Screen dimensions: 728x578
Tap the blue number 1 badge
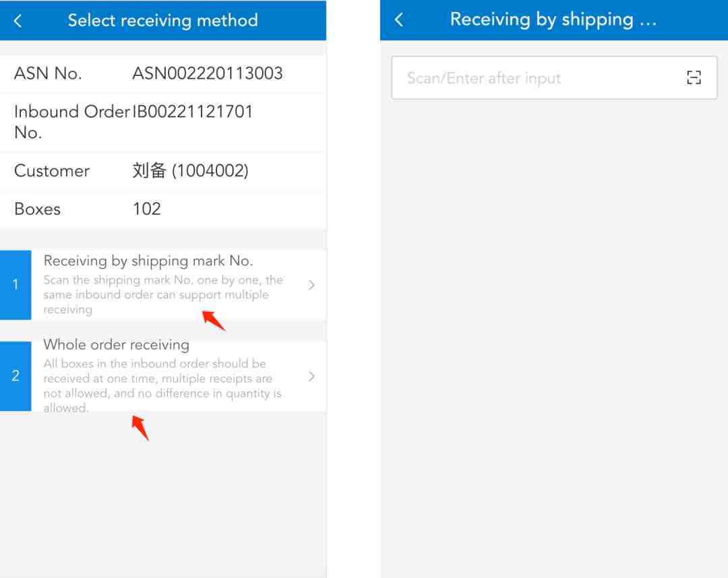click(16, 284)
